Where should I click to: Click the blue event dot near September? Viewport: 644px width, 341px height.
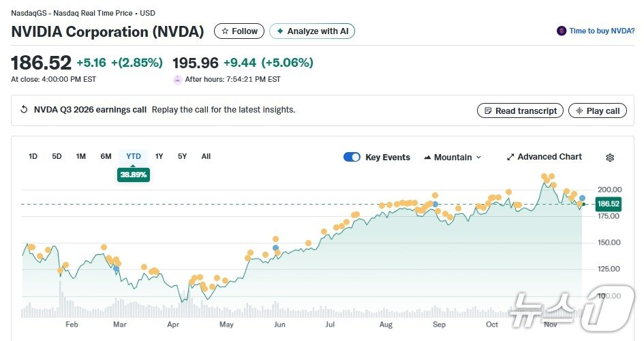point(435,204)
